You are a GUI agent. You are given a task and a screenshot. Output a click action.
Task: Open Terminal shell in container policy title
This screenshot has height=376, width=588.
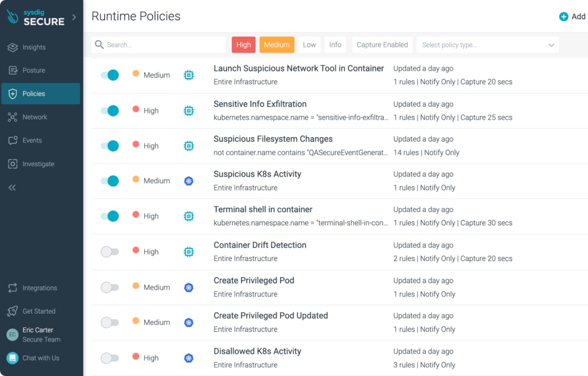(263, 209)
